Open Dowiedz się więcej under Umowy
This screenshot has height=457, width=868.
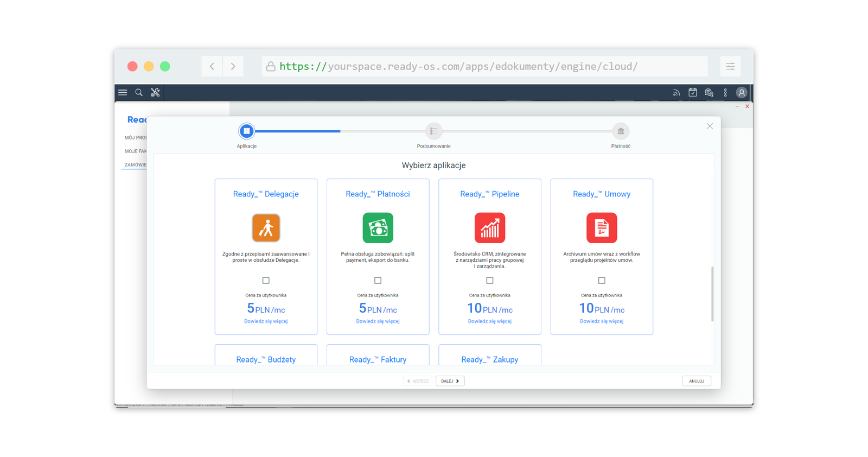click(x=602, y=321)
